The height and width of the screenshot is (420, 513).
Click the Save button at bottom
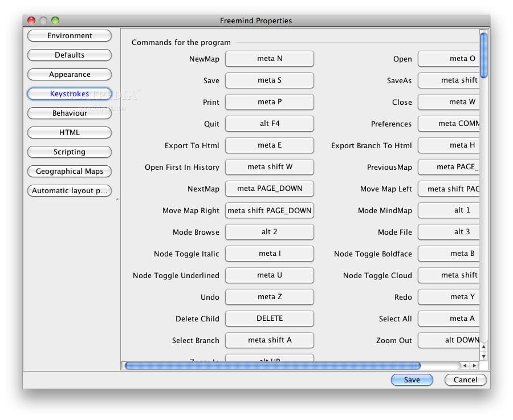pos(412,380)
